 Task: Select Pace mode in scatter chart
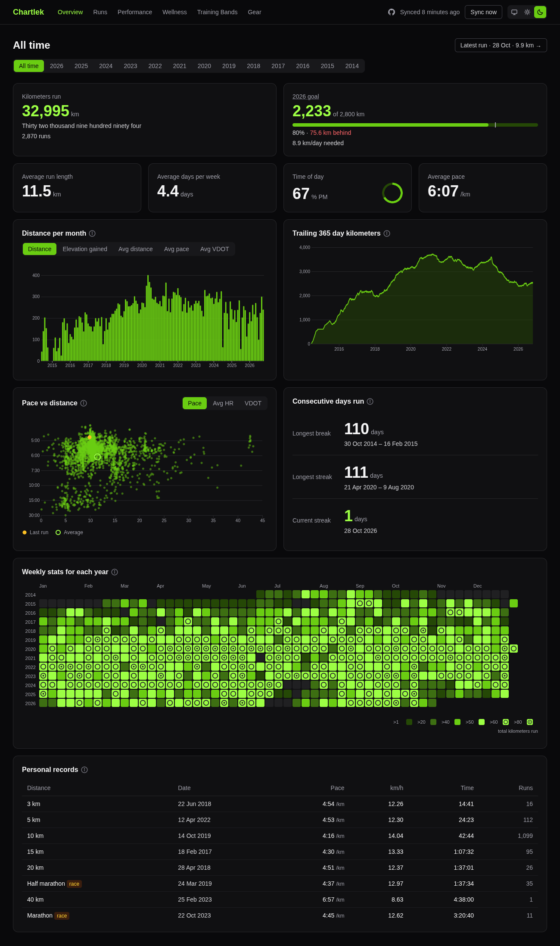[x=195, y=403]
